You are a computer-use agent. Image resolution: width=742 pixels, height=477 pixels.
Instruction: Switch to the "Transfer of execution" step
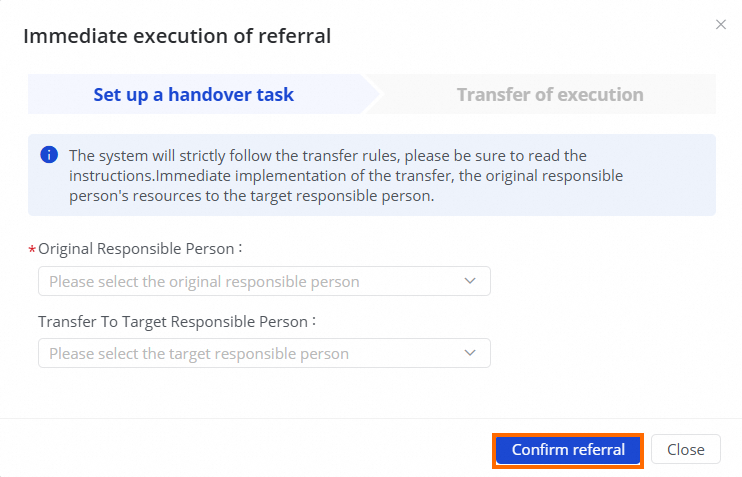click(x=549, y=95)
